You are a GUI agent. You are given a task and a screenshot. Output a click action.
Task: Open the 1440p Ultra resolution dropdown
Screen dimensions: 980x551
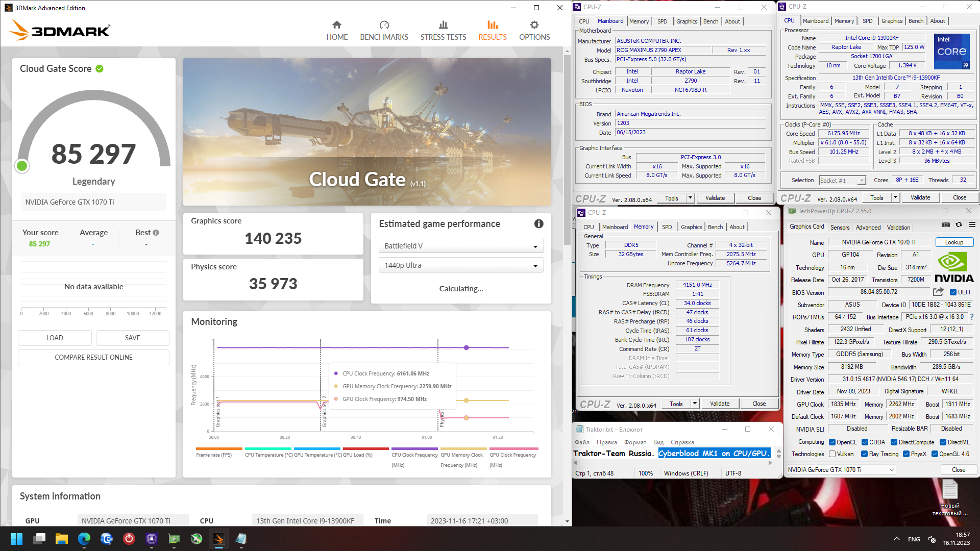(x=461, y=265)
